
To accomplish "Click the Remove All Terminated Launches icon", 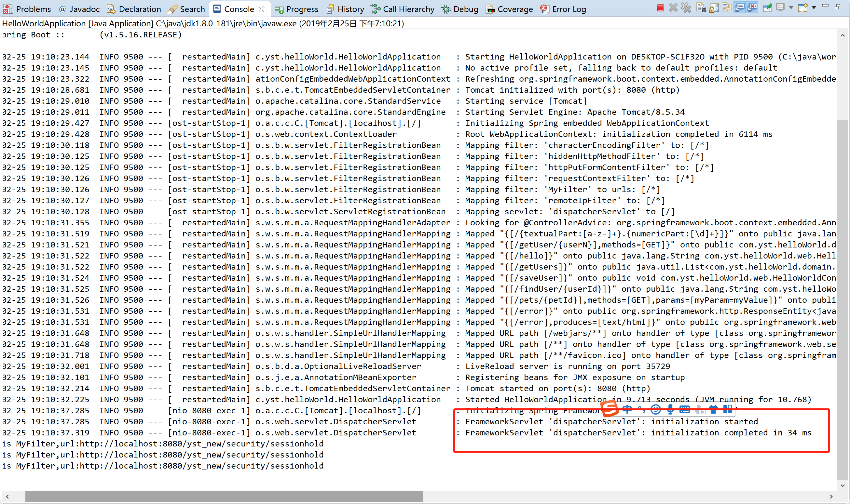I will [686, 8].
